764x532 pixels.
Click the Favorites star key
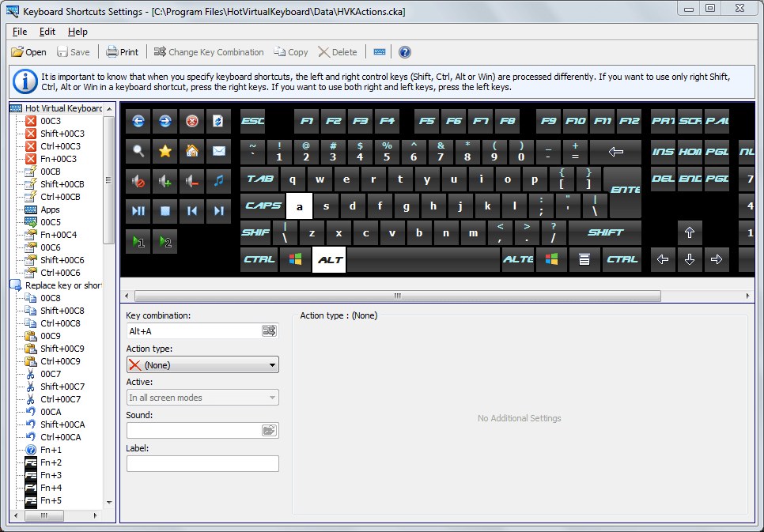(165, 152)
